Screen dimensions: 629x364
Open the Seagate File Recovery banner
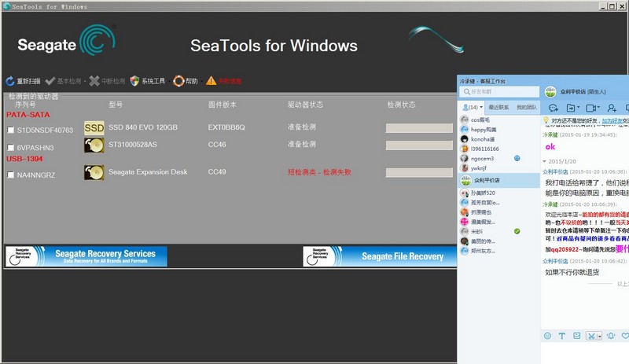click(x=380, y=256)
